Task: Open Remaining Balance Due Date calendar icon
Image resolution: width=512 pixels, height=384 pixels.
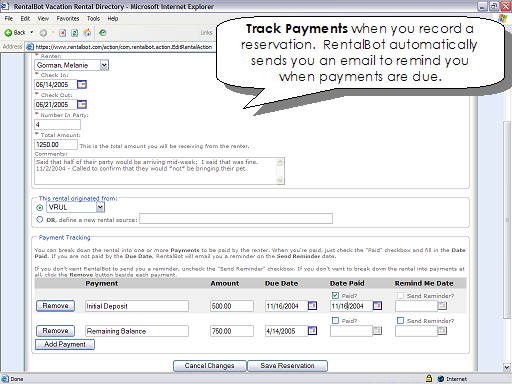Action: [312, 331]
